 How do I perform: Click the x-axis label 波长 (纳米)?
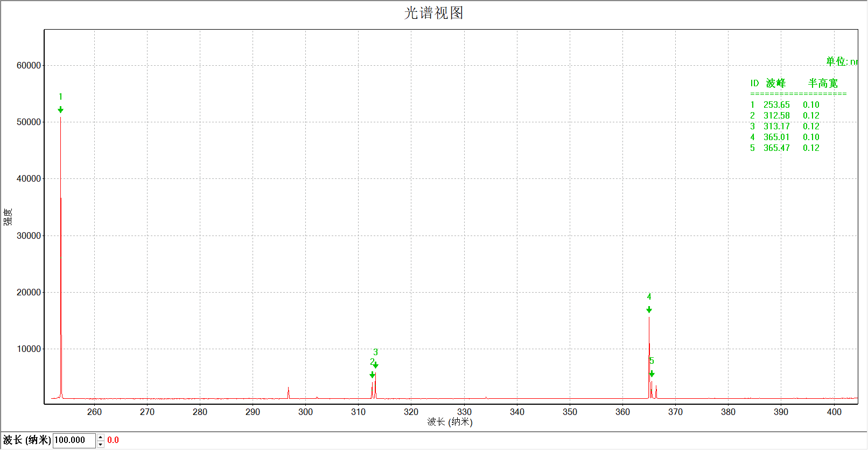pyautogui.click(x=450, y=422)
